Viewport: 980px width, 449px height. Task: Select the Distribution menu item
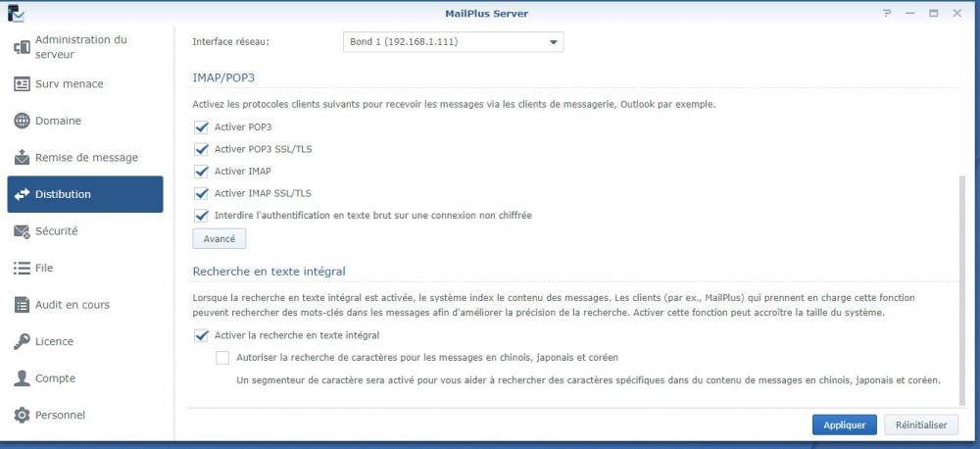pyautogui.click(x=85, y=194)
